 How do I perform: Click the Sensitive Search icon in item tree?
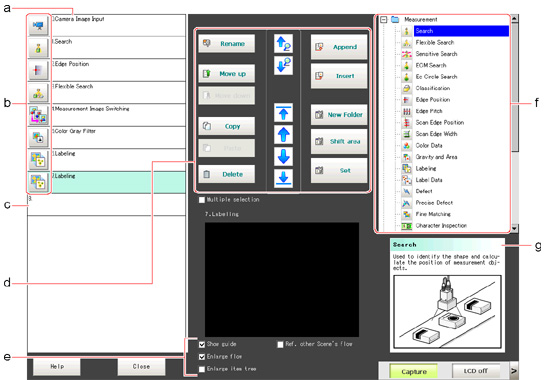click(x=406, y=54)
